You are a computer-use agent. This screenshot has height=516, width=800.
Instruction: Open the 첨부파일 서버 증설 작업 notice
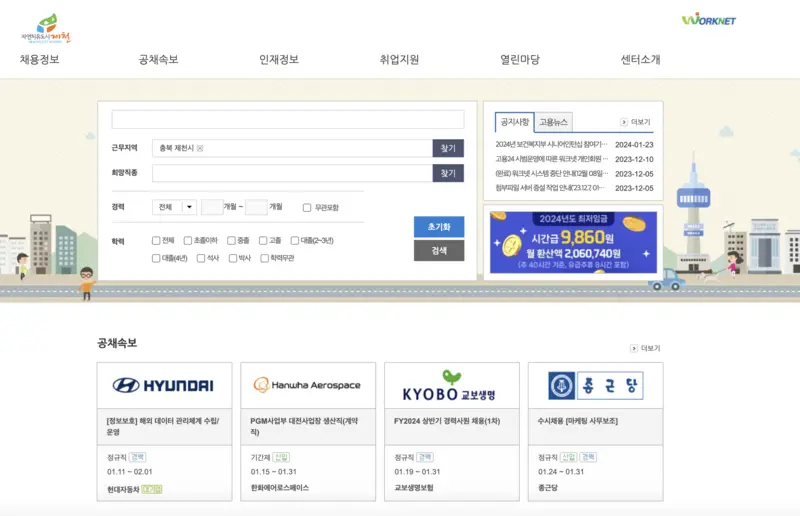pyautogui.click(x=550, y=188)
